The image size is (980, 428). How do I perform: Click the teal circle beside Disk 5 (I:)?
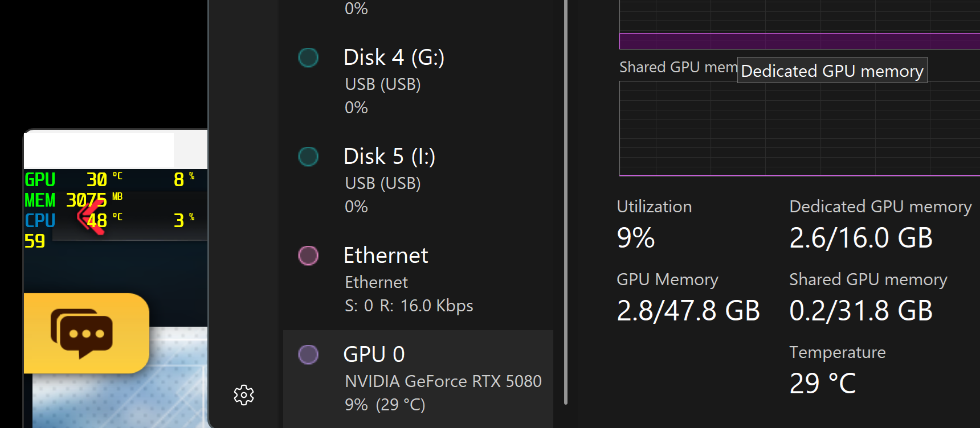click(308, 157)
